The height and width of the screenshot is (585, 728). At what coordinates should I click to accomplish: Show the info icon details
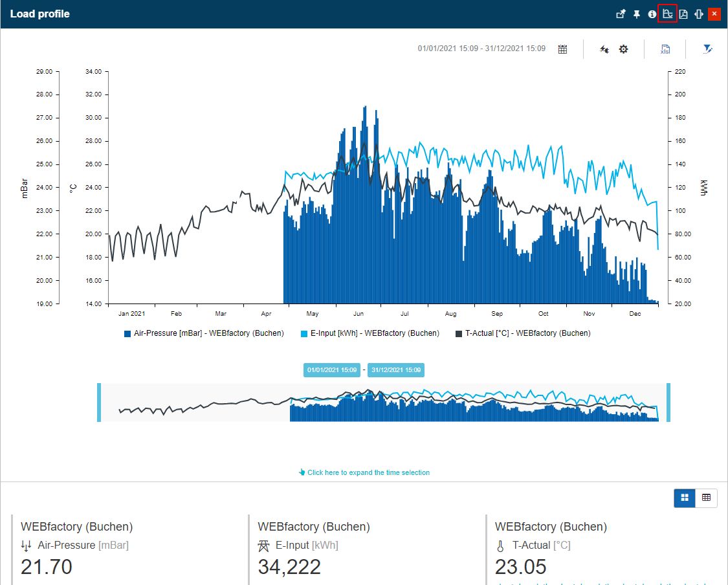point(652,14)
